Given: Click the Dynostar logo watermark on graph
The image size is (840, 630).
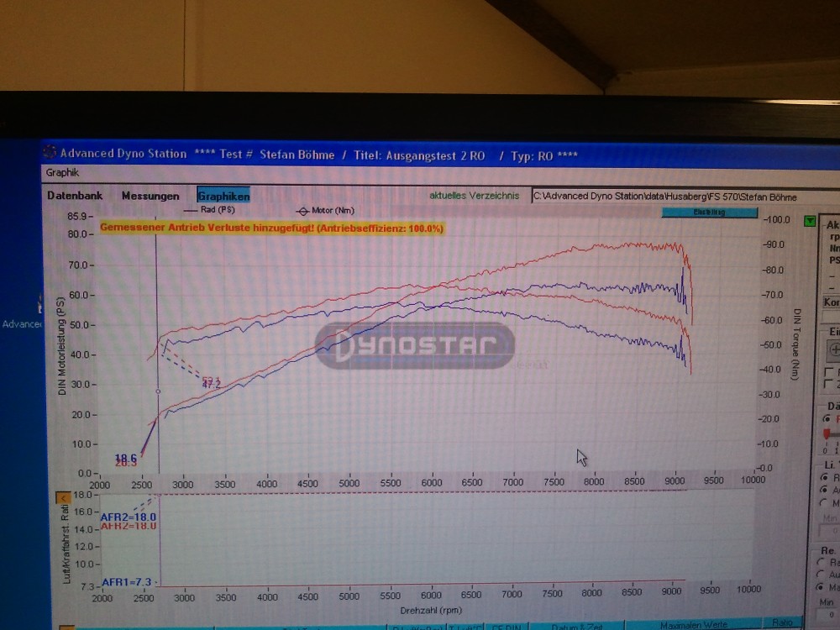Looking at the screenshot, I should (415, 345).
